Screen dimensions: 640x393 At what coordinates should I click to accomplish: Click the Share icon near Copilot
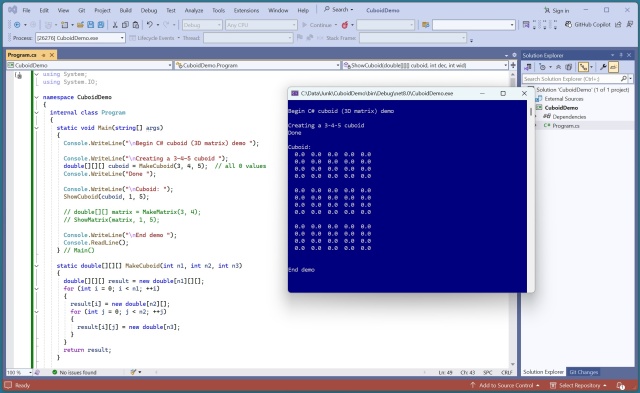(618, 24)
